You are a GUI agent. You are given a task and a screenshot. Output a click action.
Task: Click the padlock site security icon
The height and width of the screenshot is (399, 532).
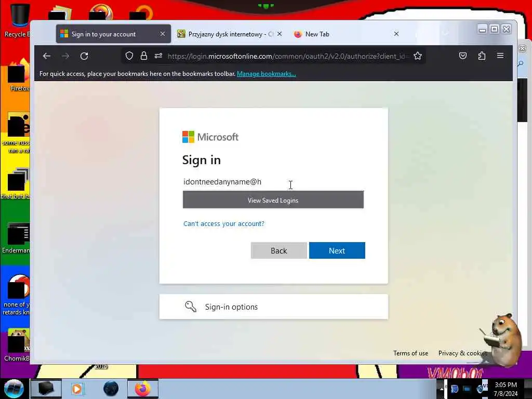(144, 56)
